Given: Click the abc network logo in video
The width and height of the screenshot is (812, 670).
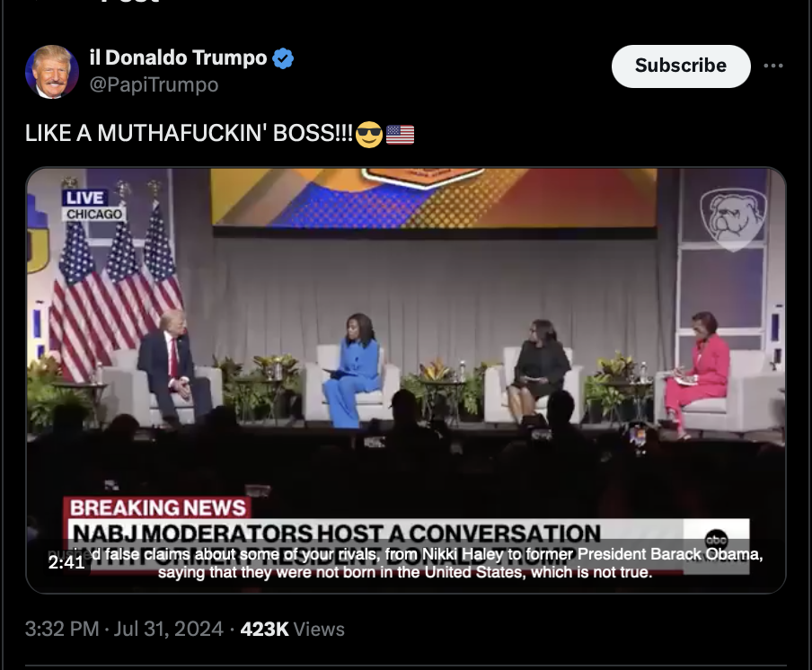Looking at the screenshot, I should [716, 540].
